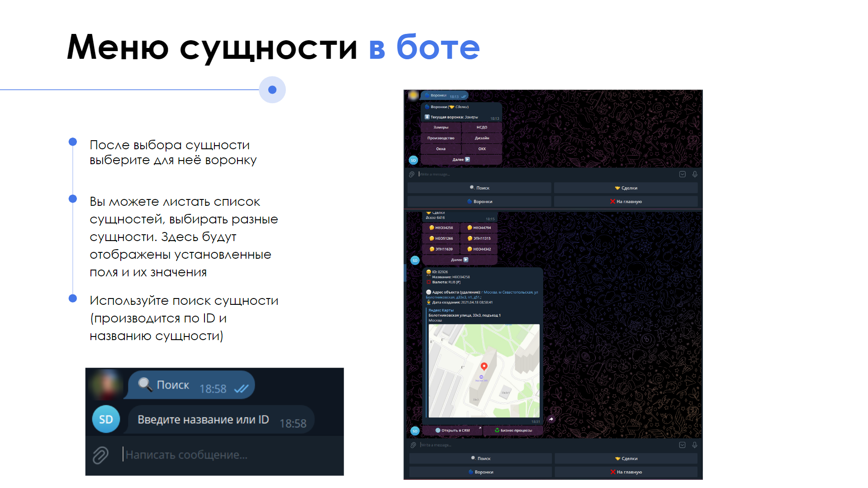Click 'Болотниковская улица, 33к3, подъезд 1' text
868x488 pixels.
[465, 315]
